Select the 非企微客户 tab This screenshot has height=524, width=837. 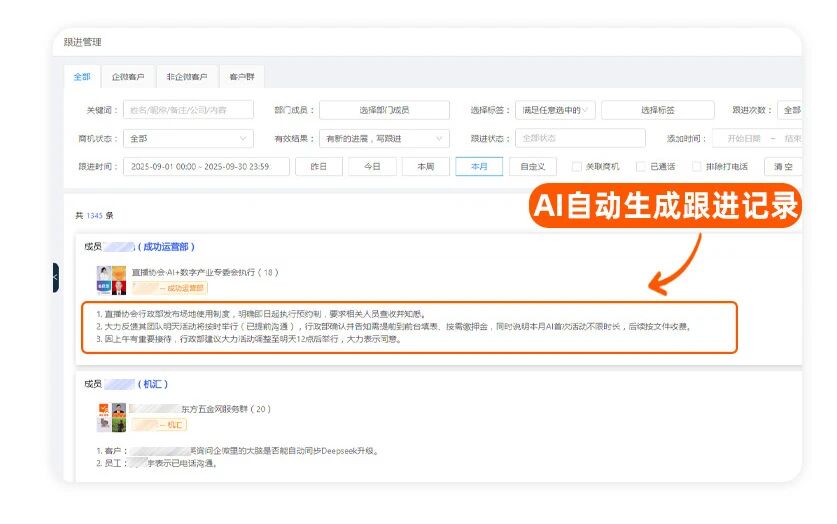click(x=187, y=77)
